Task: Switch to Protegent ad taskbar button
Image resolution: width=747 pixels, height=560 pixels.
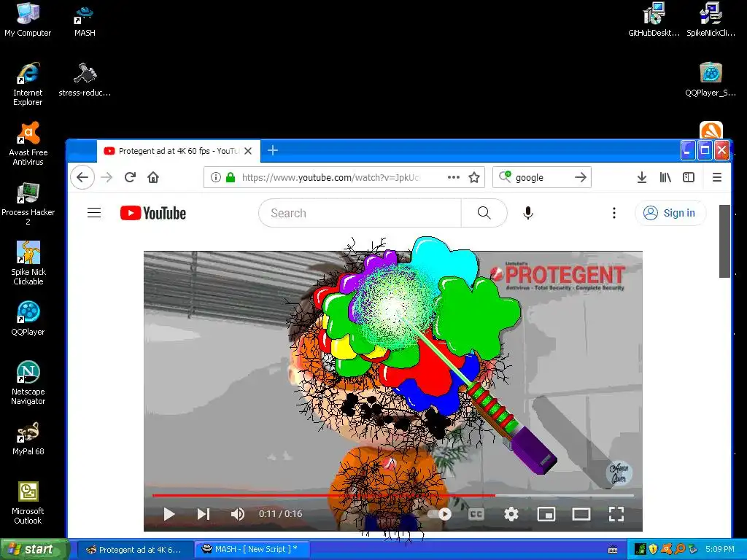Action: tap(134, 550)
